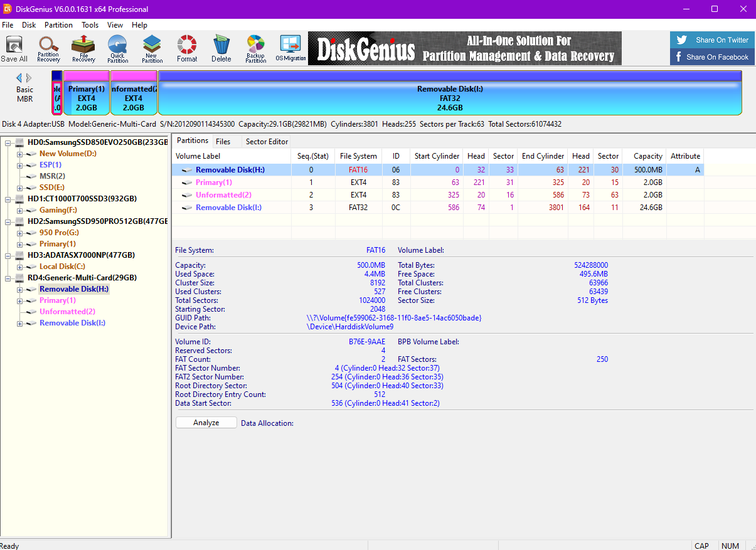Open the Backup Partition tool
Viewport: 756px width, 550px height.
click(255, 48)
